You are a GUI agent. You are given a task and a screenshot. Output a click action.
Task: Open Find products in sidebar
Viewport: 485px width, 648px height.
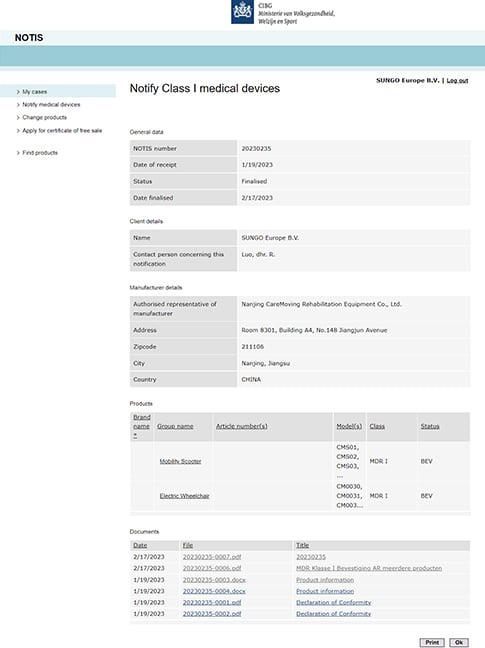(40, 152)
